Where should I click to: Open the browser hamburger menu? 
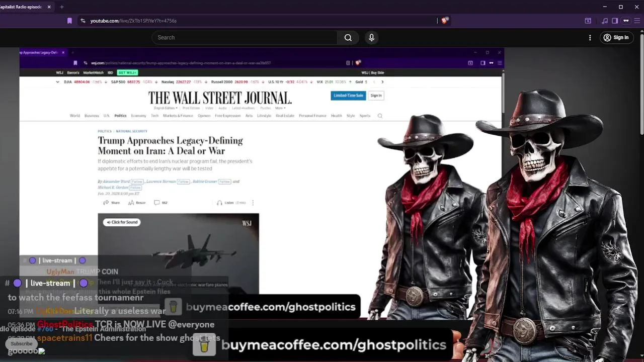tap(637, 21)
